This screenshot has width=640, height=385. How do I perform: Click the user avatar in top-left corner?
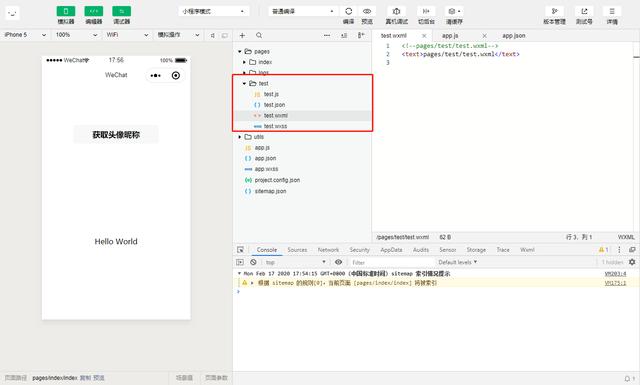coord(12,13)
